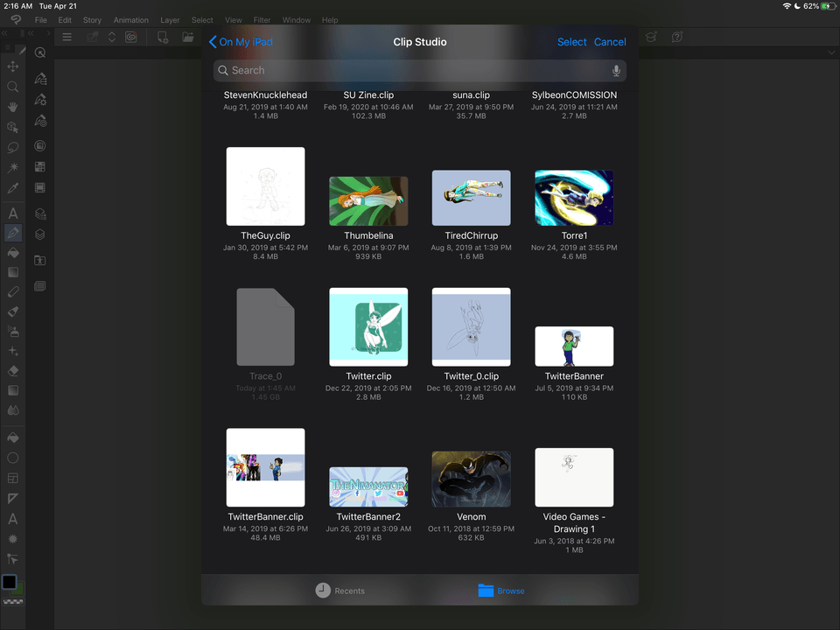This screenshot has width=840, height=630.
Task: Select the Hand pan tool
Action: click(x=13, y=107)
